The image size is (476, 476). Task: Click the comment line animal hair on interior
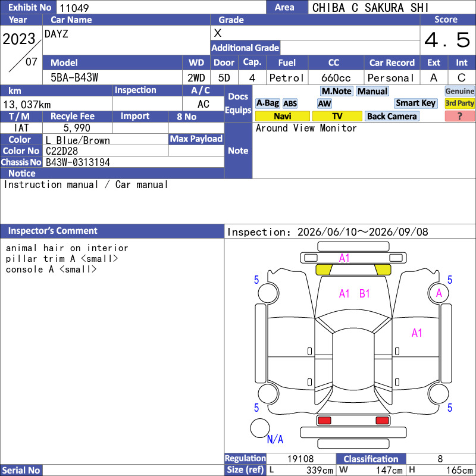coord(67,248)
